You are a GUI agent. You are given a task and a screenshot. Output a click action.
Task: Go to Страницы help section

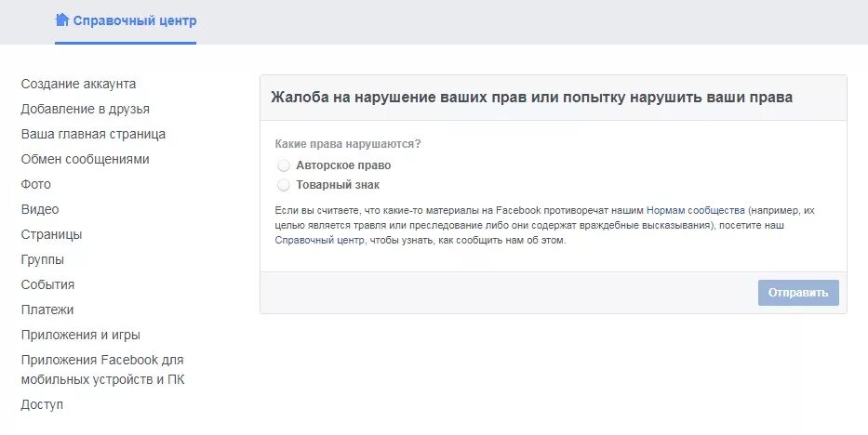51,234
